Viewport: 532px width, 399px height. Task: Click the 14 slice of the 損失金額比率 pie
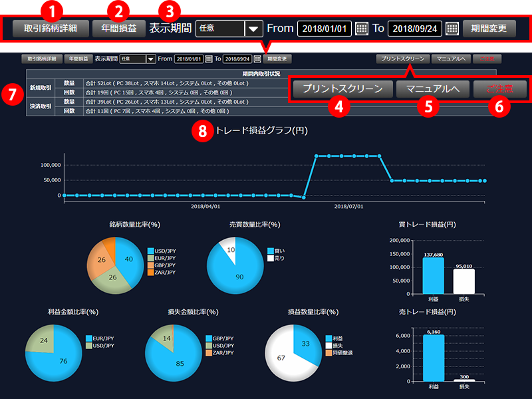click(x=166, y=338)
